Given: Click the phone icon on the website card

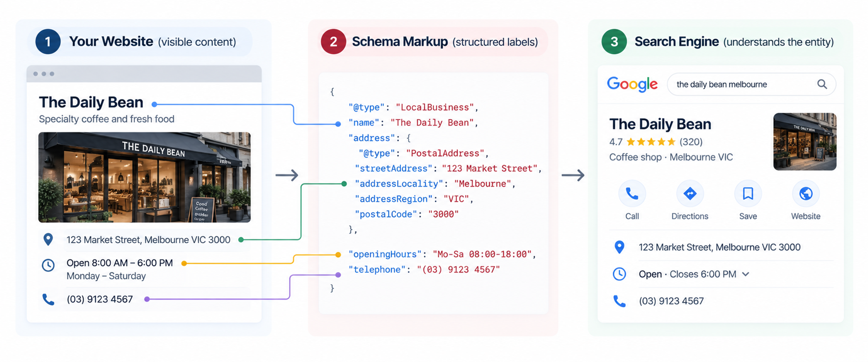Looking at the screenshot, I should click(48, 299).
